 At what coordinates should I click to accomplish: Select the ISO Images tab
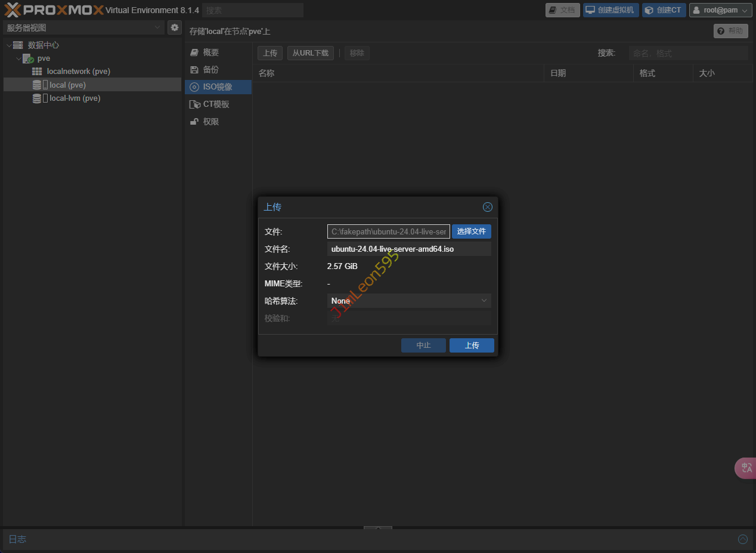218,87
